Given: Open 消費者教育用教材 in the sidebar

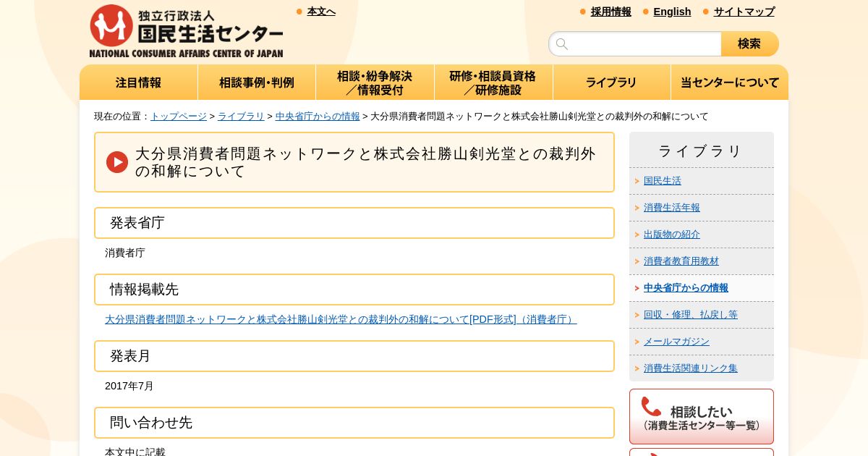Looking at the screenshot, I should point(681,261).
